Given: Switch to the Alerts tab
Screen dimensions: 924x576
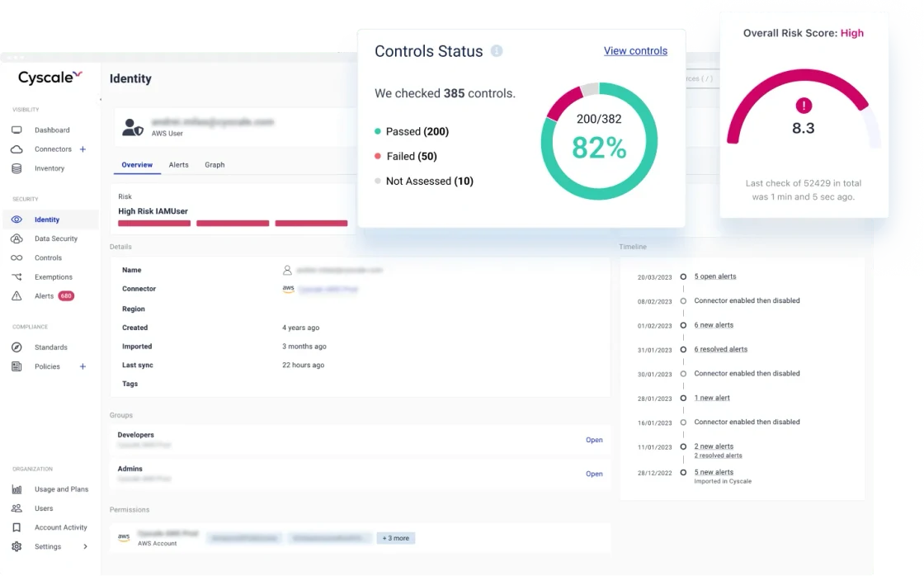Looking at the screenshot, I should [178, 164].
